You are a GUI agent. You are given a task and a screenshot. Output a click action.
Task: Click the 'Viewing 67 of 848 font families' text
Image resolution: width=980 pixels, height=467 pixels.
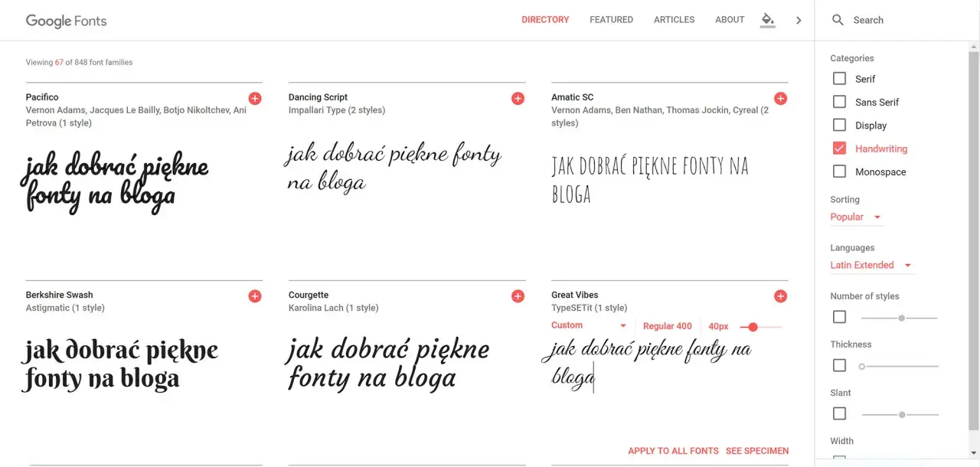pos(79,62)
